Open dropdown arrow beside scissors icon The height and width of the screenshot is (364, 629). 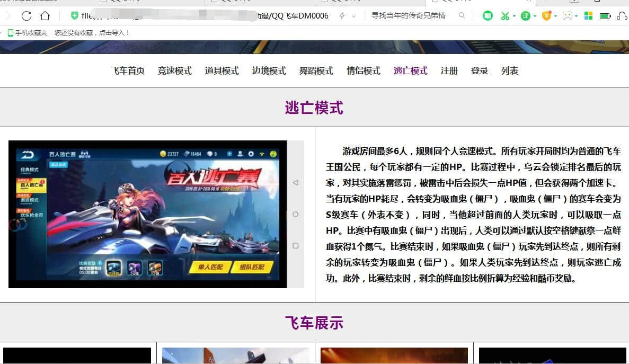click(514, 16)
